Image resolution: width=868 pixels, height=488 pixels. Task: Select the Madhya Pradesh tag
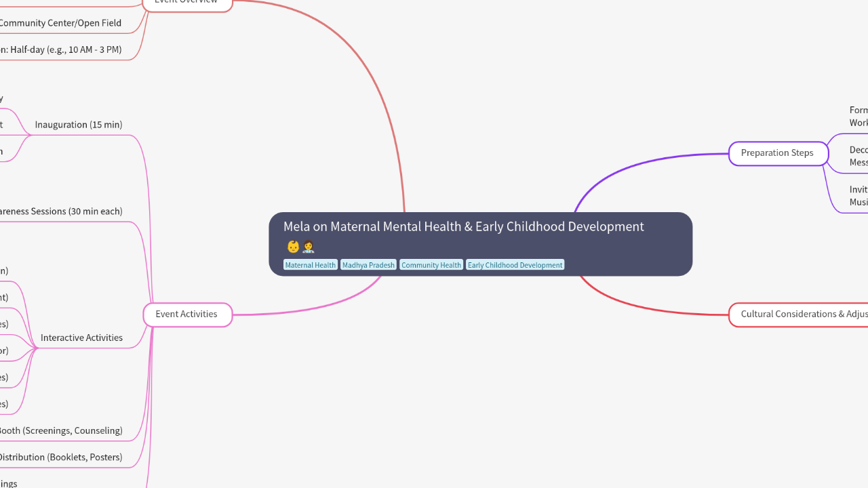368,265
